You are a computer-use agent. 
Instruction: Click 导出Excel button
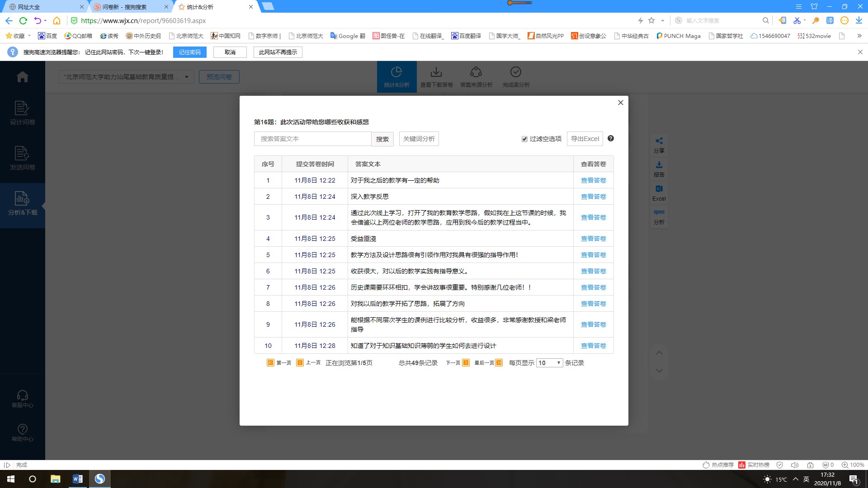(585, 139)
